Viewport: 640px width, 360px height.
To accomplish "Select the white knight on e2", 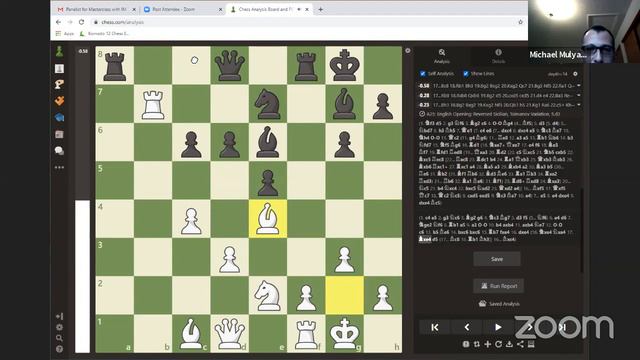I will pyautogui.click(x=268, y=296).
